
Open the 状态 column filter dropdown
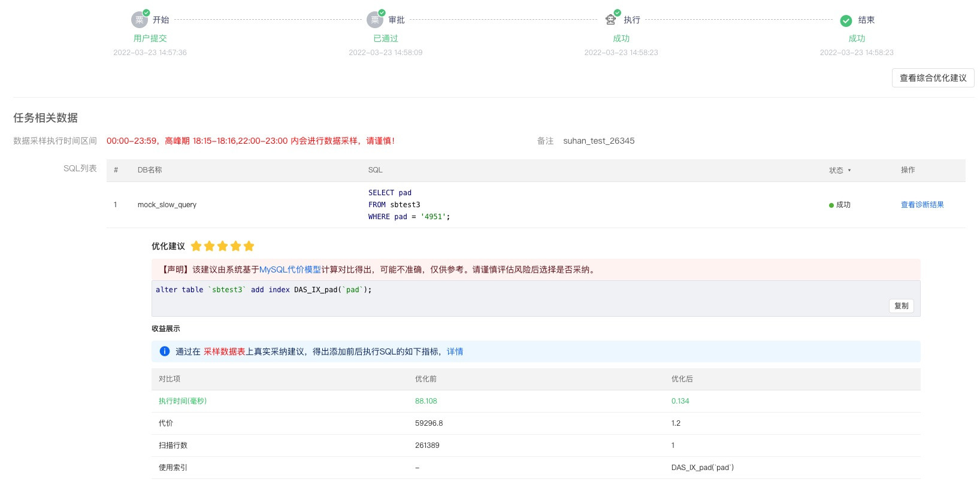click(x=849, y=171)
